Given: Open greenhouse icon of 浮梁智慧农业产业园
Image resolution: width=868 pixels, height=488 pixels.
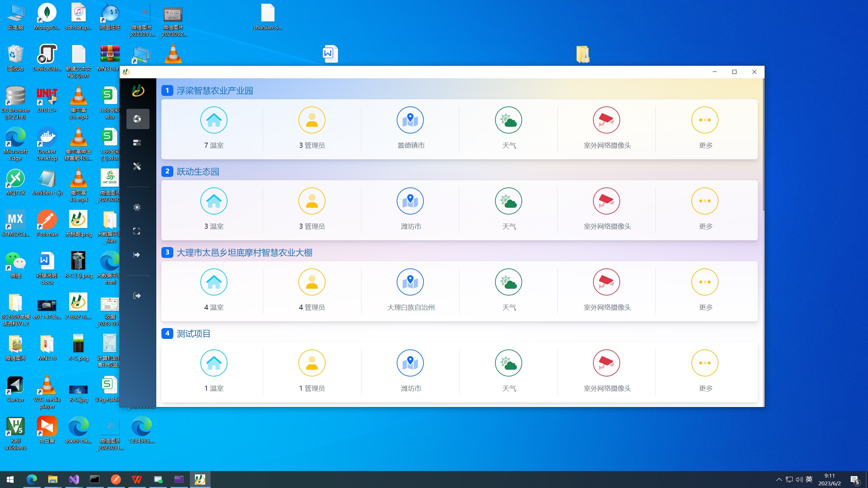Looking at the screenshot, I should [x=214, y=120].
